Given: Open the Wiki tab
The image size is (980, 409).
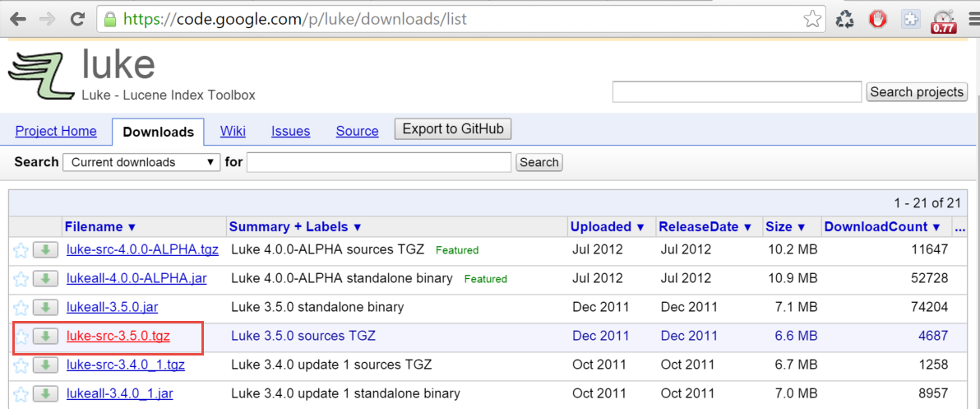Looking at the screenshot, I should [x=233, y=132].
